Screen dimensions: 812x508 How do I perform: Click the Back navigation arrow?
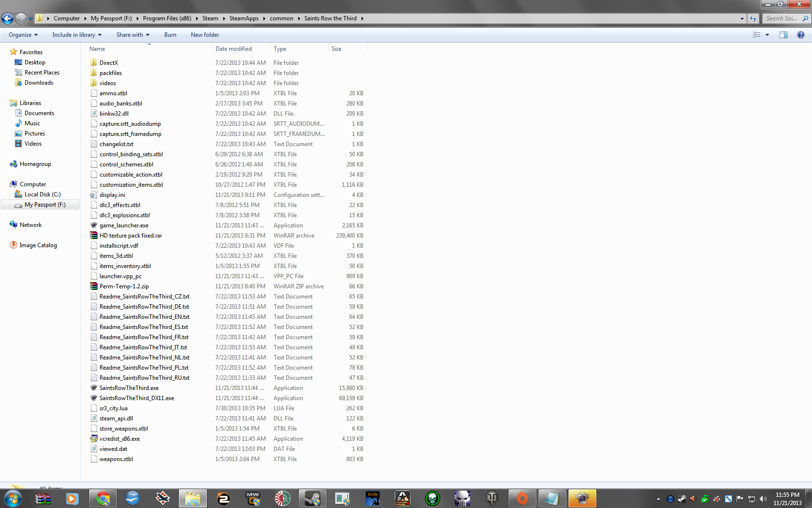[7, 18]
